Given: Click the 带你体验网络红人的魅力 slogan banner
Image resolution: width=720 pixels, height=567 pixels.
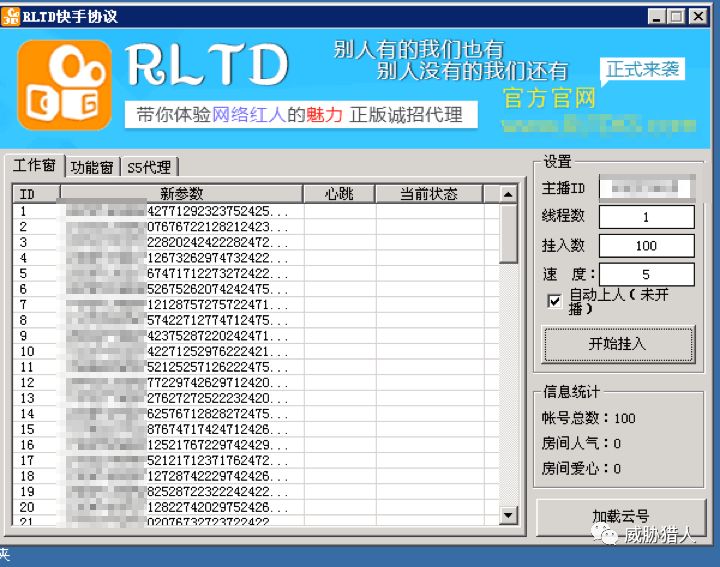Looking at the screenshot, I should pos(301,115).
